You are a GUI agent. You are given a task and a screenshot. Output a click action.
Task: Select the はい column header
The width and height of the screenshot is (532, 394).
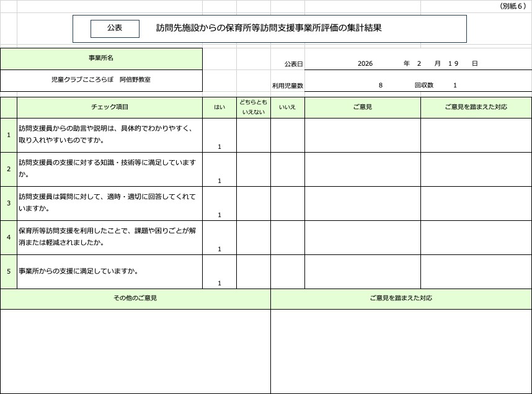219,107
